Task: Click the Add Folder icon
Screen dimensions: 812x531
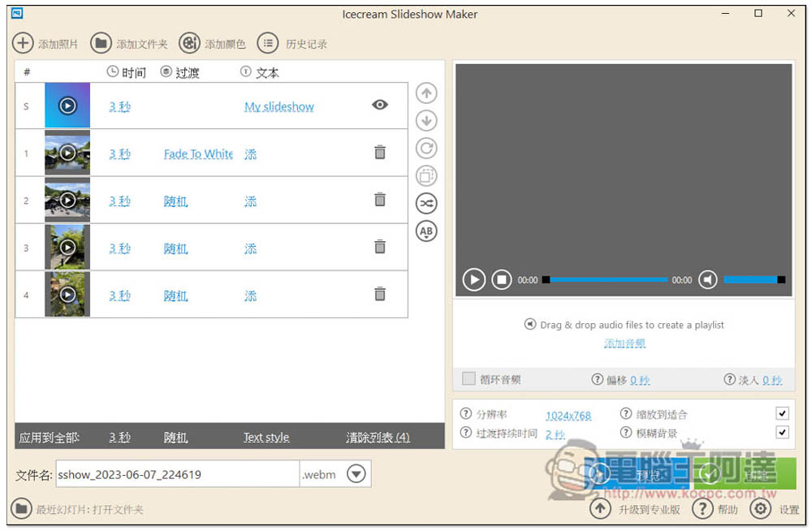Action: (101, 43)
